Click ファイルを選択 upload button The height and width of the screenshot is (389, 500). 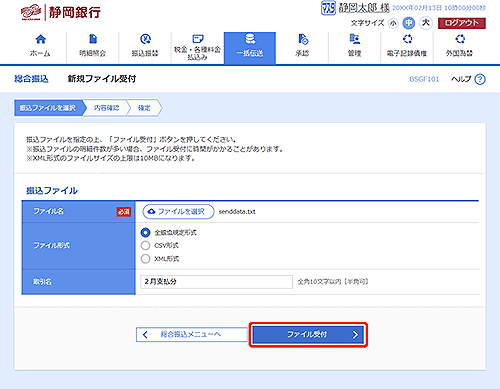point(178,212)
